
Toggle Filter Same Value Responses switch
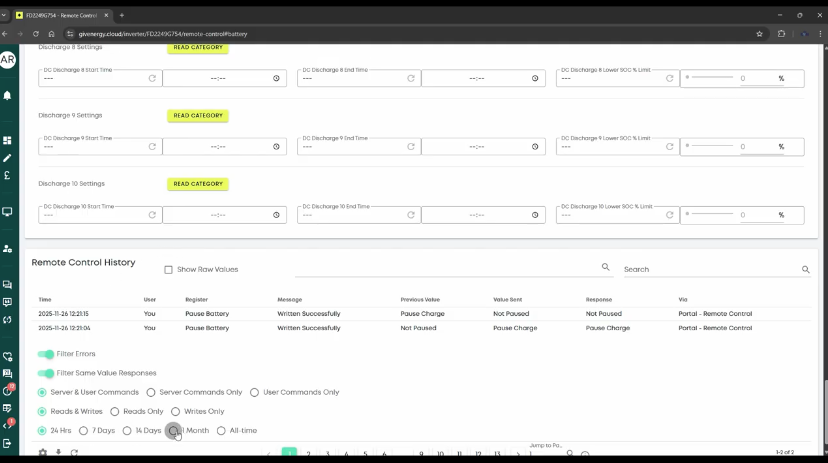[x=46, y=373]
